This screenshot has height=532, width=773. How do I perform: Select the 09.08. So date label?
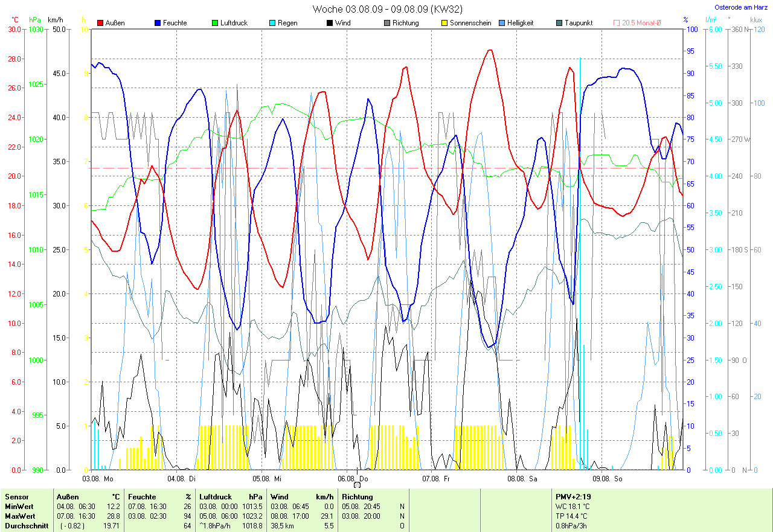tap(607, 478)
